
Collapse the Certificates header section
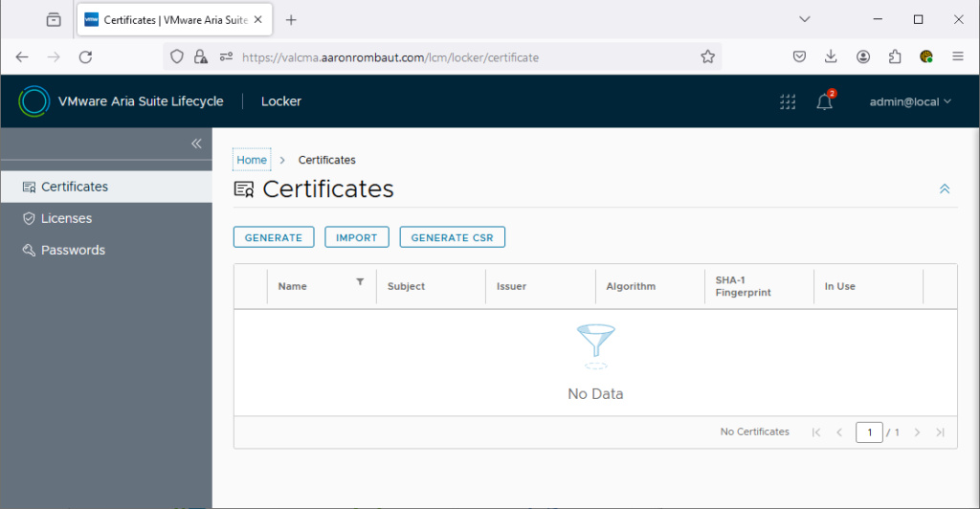[x=945, y=189]
